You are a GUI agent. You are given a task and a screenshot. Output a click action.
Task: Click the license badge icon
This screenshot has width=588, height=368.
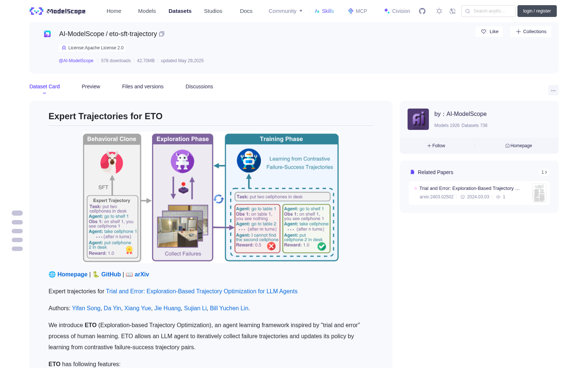coord(64,48)
